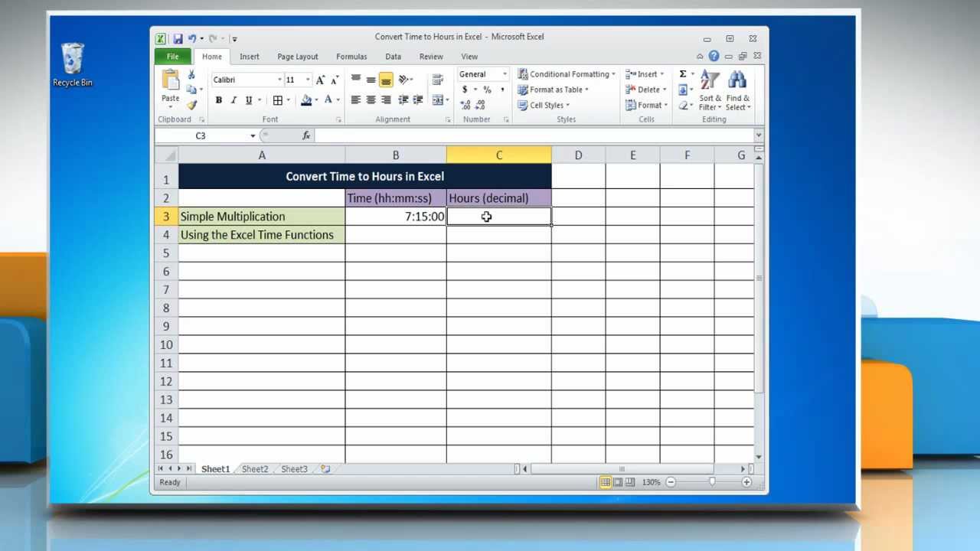Open the Format as Table dropdown
Screen dimensions: 980x551
(x=554, y=90)
